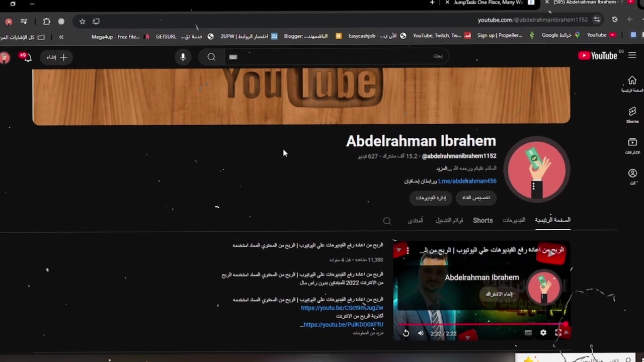Enter fullscreen on the featured video
The width and height of the screenshot is (644, 362).
[558, 332]
